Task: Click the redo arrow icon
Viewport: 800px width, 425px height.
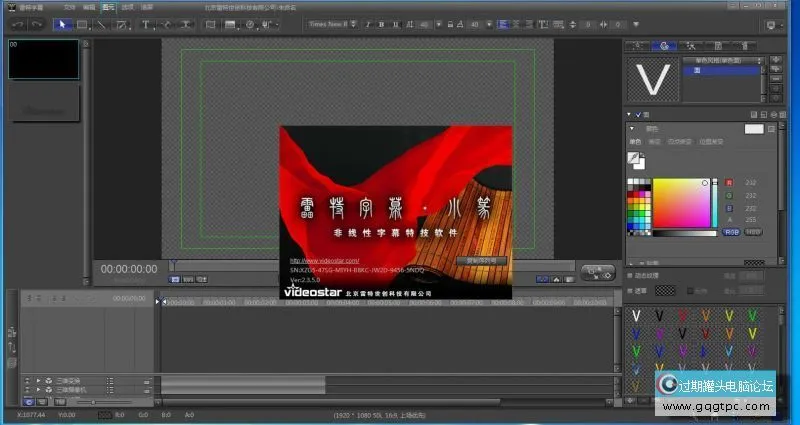Action: tap(36, 23)
